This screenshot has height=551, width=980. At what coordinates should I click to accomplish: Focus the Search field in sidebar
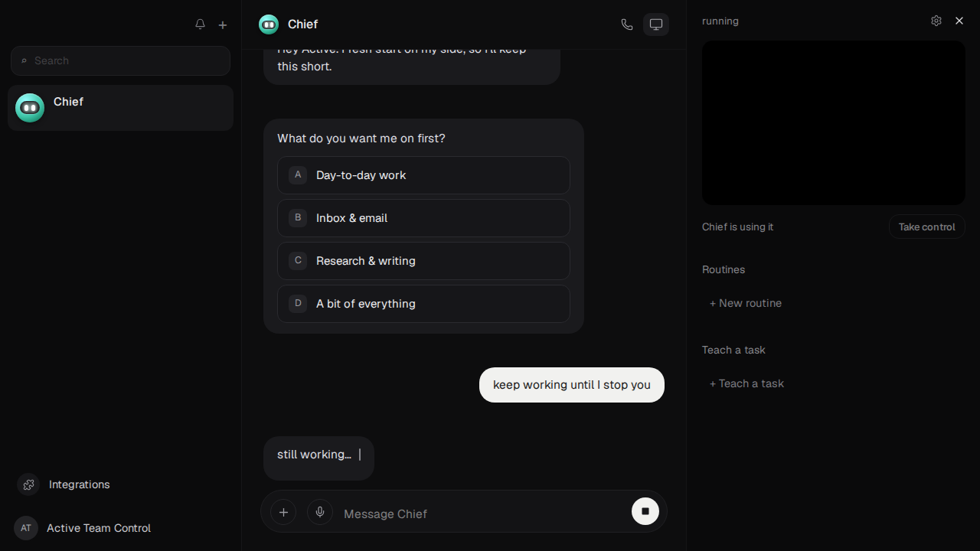tap(120, 60)
